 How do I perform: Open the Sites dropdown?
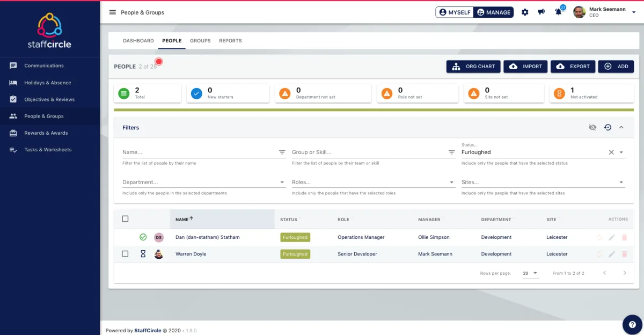pyautogui.click(x=543, y=182)
